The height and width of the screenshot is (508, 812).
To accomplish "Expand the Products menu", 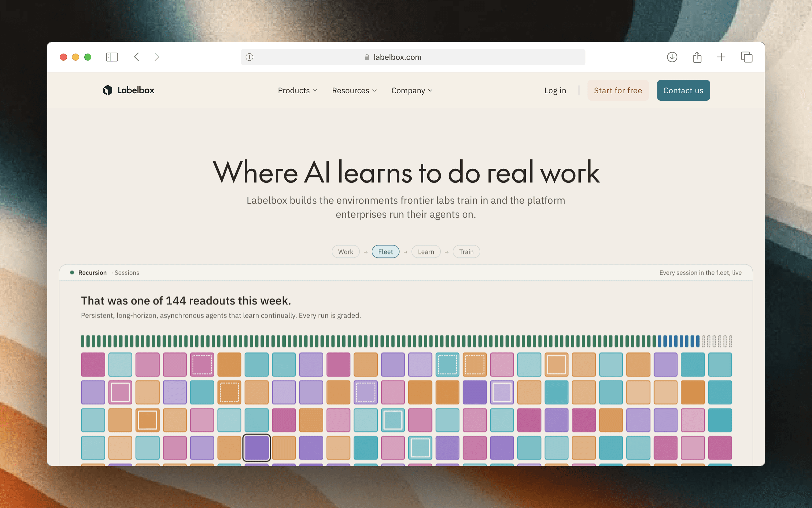I will click(x=297, y=90).
